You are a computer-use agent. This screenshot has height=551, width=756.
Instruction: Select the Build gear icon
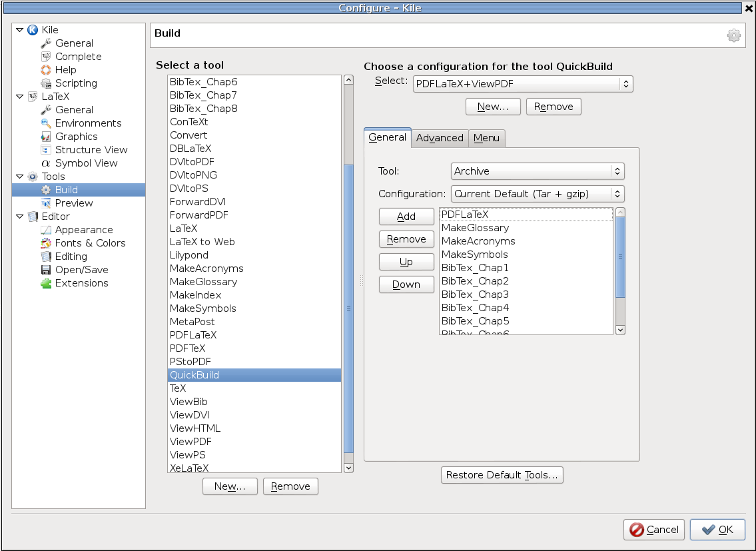point(46,190)
